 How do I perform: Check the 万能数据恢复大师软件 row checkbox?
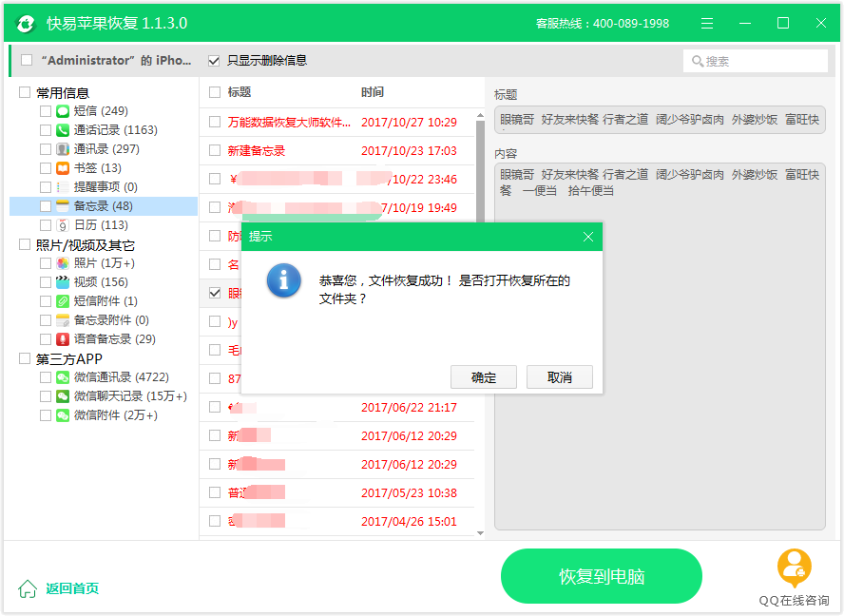coord(215,122)
